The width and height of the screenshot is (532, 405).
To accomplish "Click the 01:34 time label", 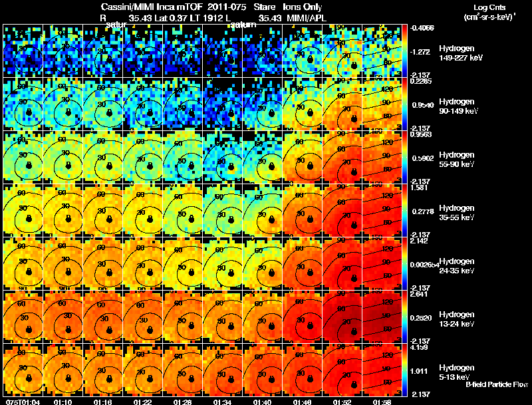I will (x=221, y=402).
